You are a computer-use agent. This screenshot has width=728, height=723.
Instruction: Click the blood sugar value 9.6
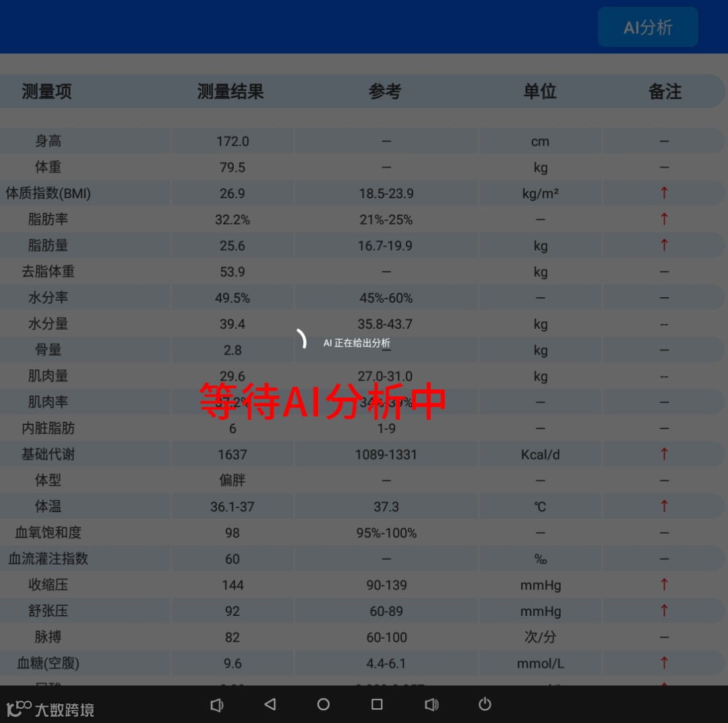233,663
